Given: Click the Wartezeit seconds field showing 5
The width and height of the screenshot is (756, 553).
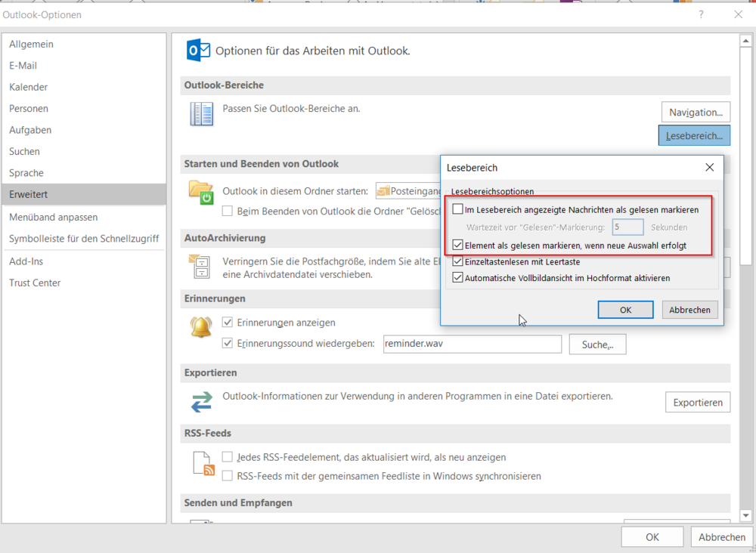Looking at the screenshot, I should 627,227.
